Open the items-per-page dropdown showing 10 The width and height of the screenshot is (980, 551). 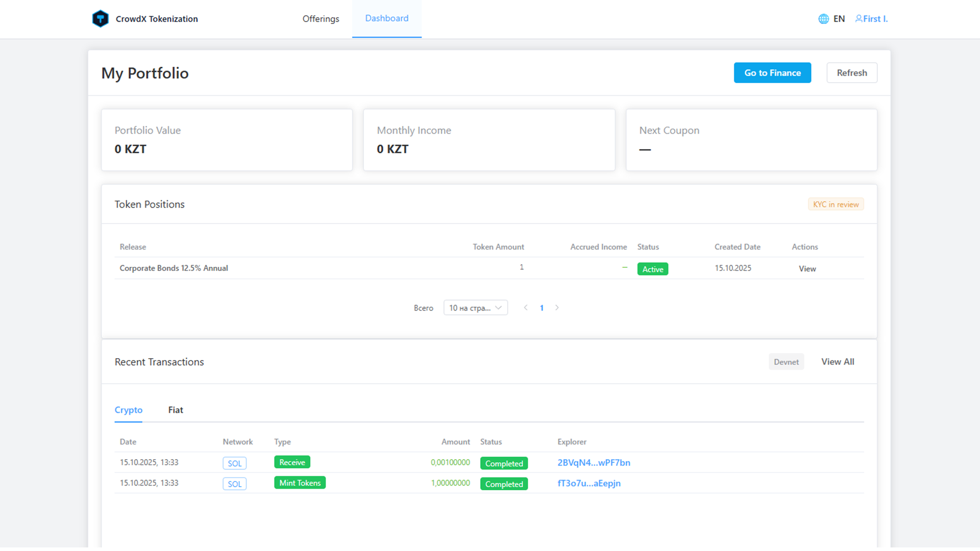[475, 307]
